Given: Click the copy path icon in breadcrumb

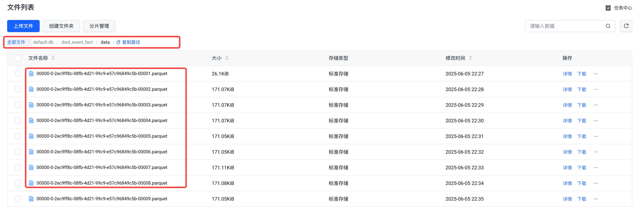Looking at the screenshot, I should (x=118, y=42).
